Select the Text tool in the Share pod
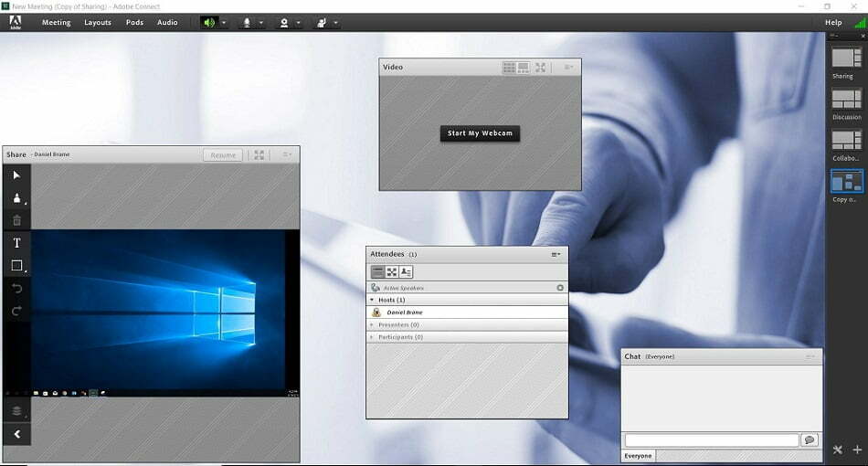The image size is (868, 466). click(16, 243)
